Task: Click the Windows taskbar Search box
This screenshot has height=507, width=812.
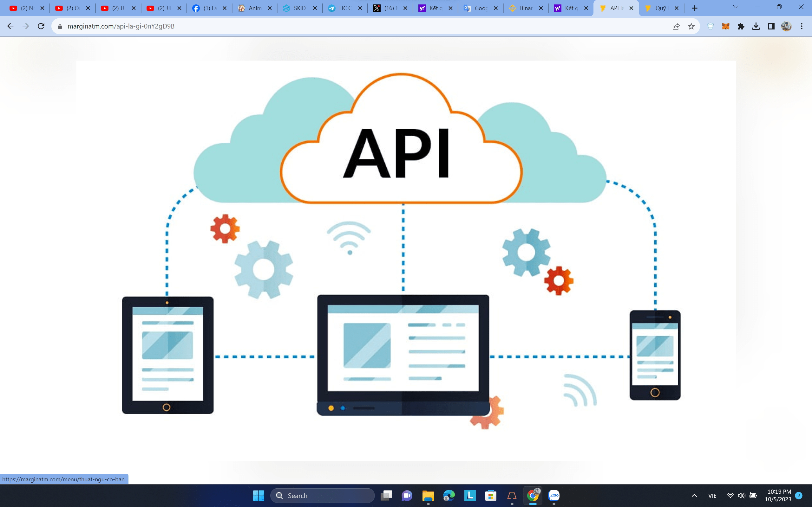Action: pos(322,496)
